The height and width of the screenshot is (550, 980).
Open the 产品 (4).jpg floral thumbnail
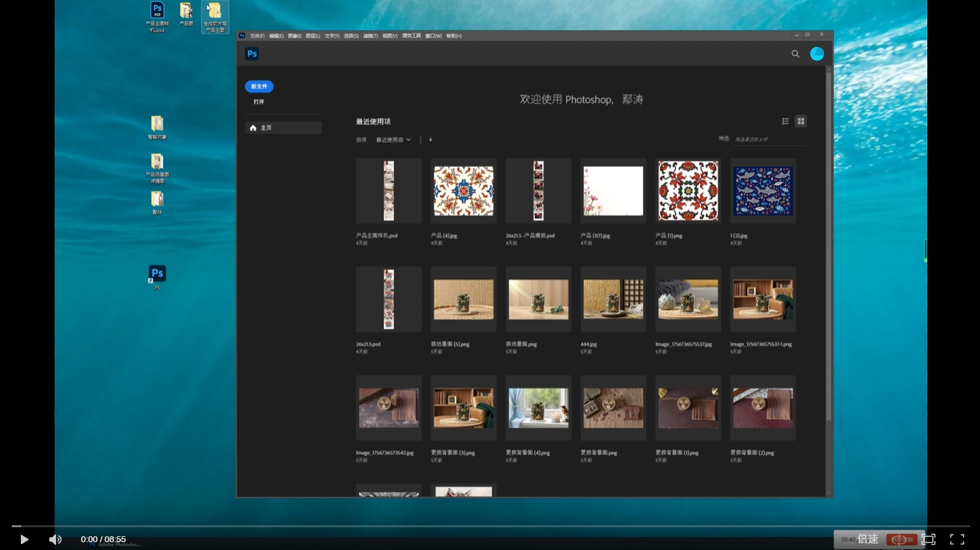tap(464, 191)
